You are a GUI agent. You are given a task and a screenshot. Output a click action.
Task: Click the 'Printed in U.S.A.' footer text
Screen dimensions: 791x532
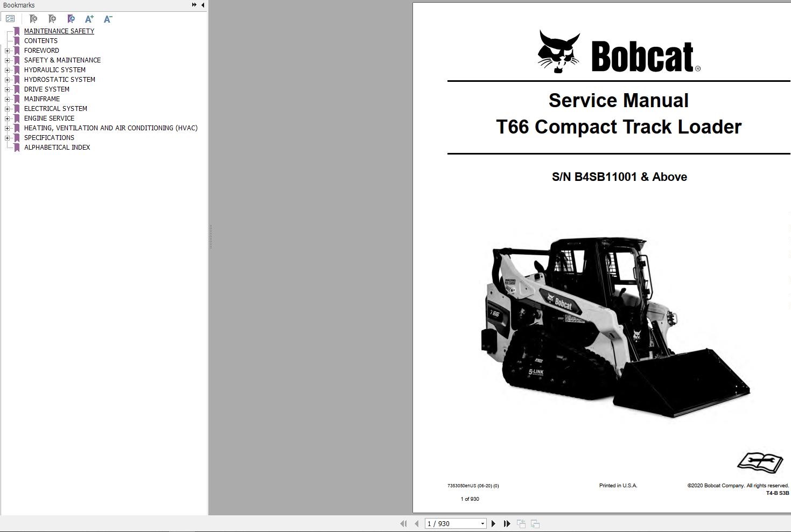618,486
